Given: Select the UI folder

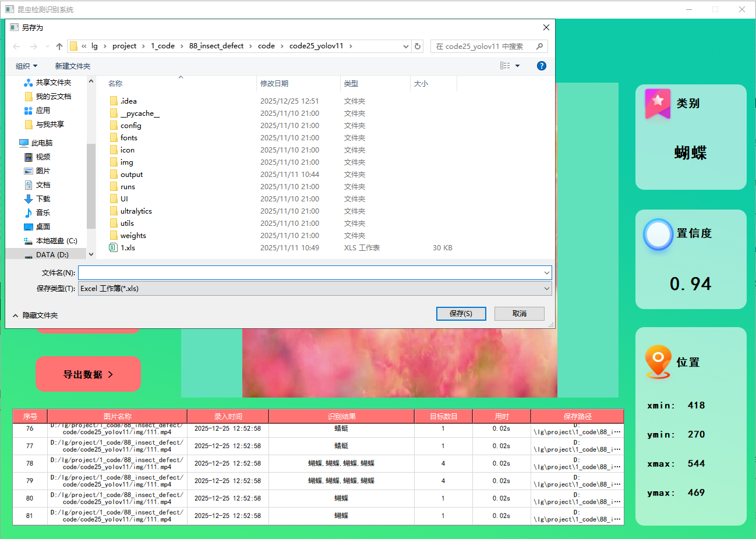Looking at the screenshot, I should coord(119,199).
